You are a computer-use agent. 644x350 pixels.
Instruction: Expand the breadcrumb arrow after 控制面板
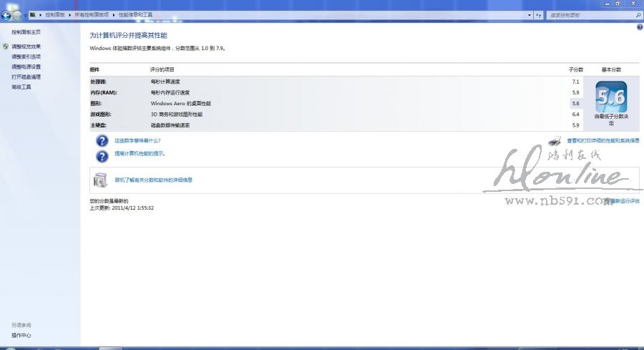pyautogui.click(x=68, y=14)
